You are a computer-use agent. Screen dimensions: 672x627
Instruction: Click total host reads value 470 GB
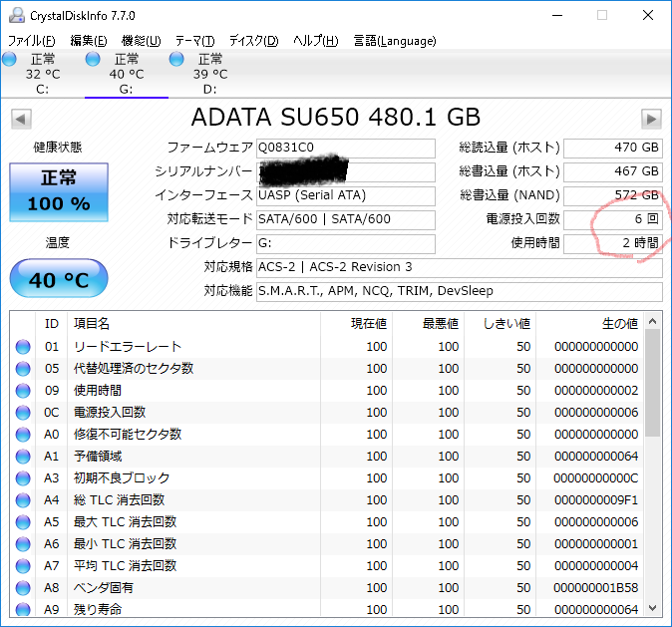pyautogui.click(x=613, y=148)
